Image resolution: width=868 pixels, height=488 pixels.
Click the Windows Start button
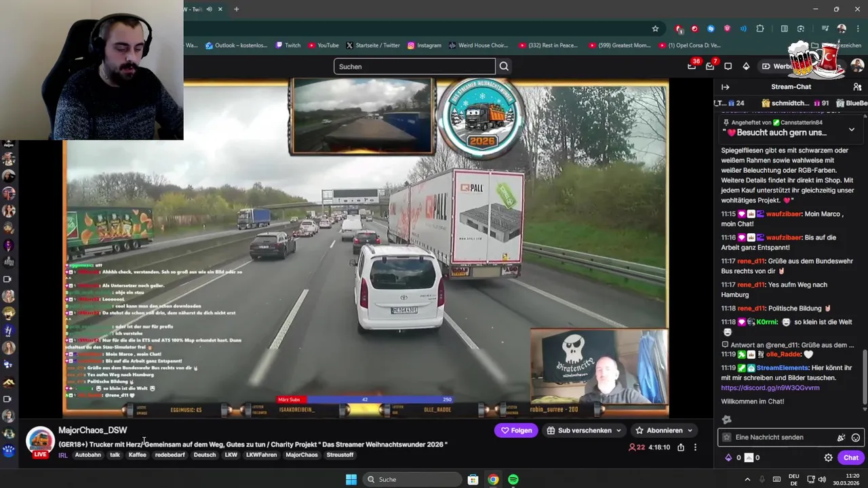[x=351, y=479]
